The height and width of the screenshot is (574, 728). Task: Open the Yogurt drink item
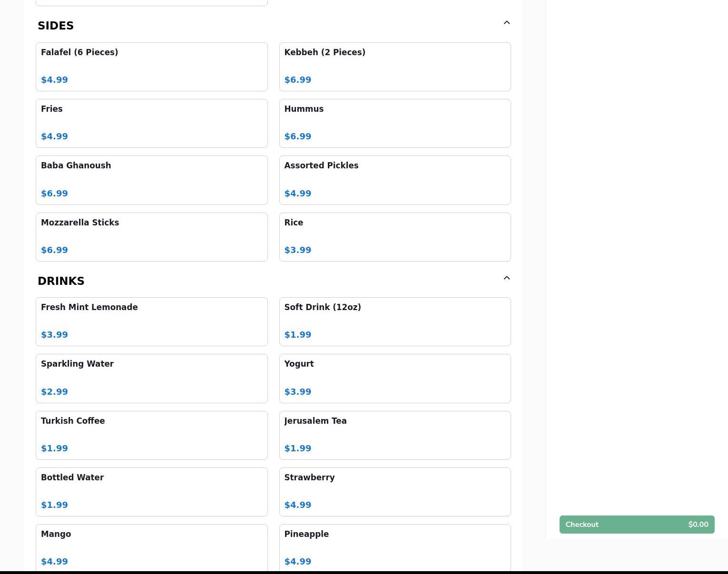(x=394, y=378)
